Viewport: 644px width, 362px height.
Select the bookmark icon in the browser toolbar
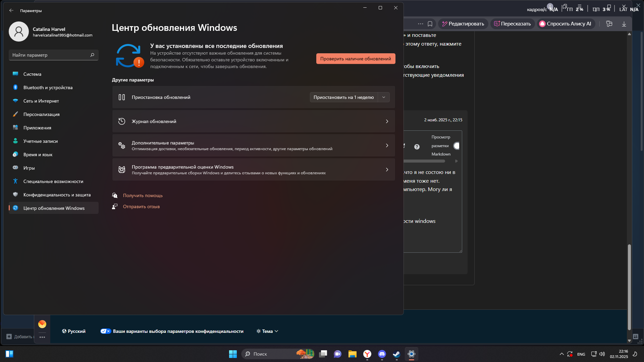[430, 23]
